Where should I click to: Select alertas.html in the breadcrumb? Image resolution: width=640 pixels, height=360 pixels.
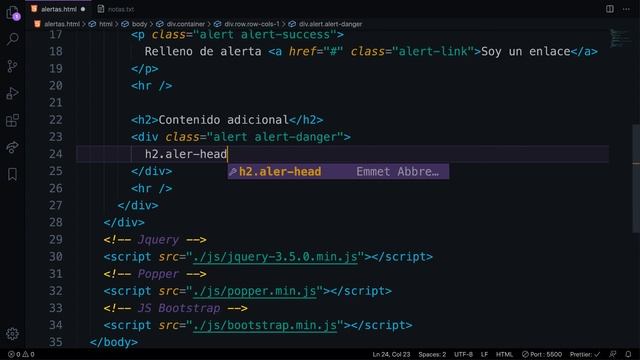pos(62,24)
